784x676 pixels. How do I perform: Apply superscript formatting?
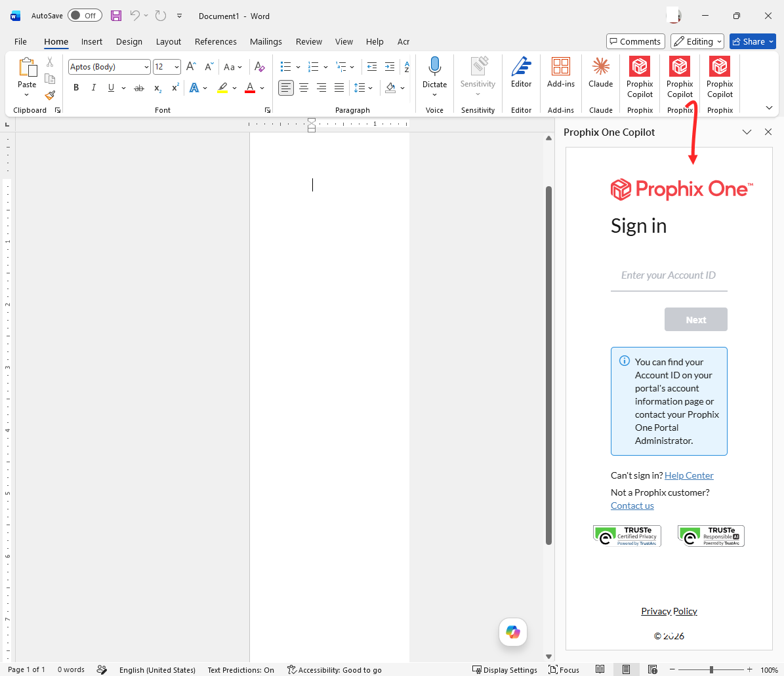pos(175,88)
